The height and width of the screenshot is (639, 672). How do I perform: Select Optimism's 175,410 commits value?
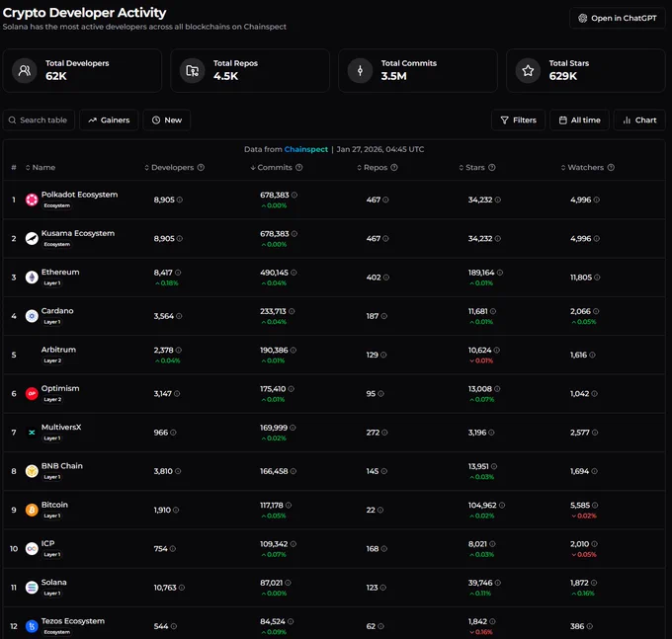tap(273, 389)
